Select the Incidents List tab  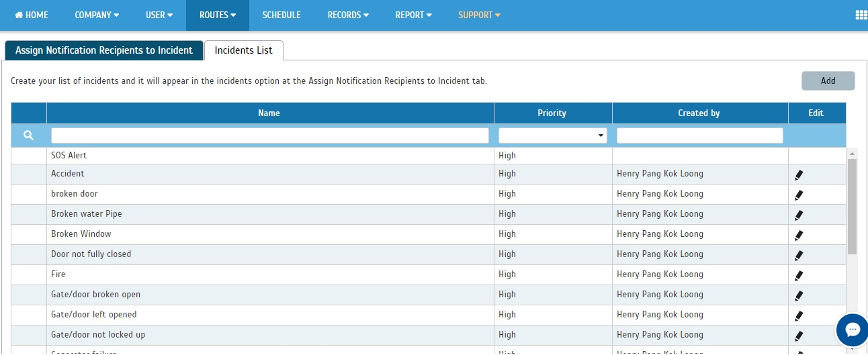244,50
